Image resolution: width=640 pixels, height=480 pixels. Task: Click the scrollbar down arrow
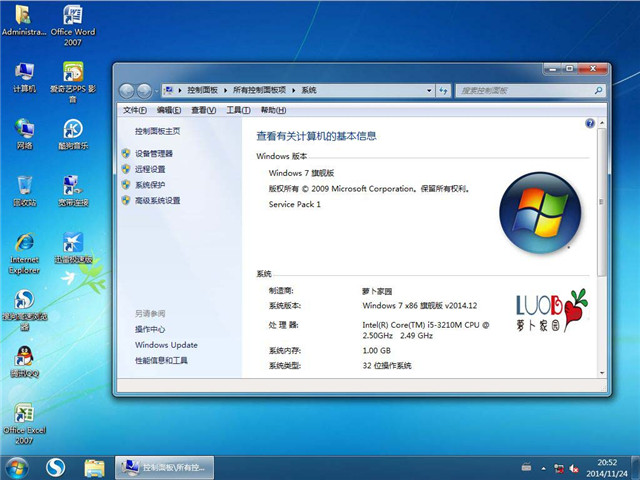tap(602, 373)
